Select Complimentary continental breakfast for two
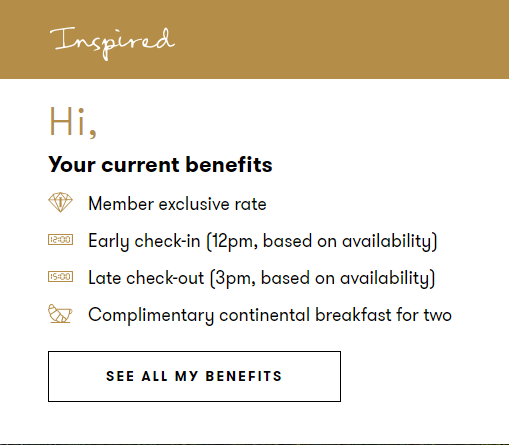The width and height of the screenshot is (509, 445). pos(270,315)
